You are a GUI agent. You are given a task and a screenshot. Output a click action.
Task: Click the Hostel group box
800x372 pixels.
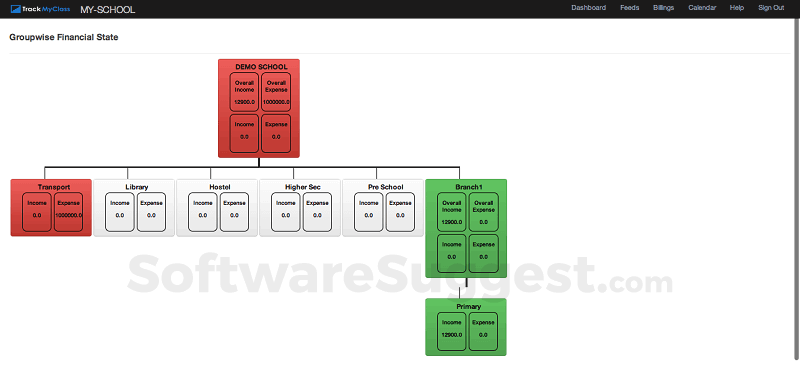click(217, 208)
